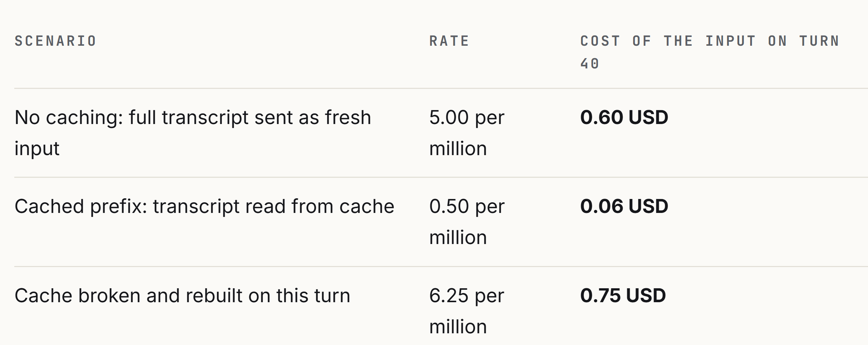Click the 6.25 per million rate cell
Viewport: 868px width, 345px height.
tap(467, 311)
